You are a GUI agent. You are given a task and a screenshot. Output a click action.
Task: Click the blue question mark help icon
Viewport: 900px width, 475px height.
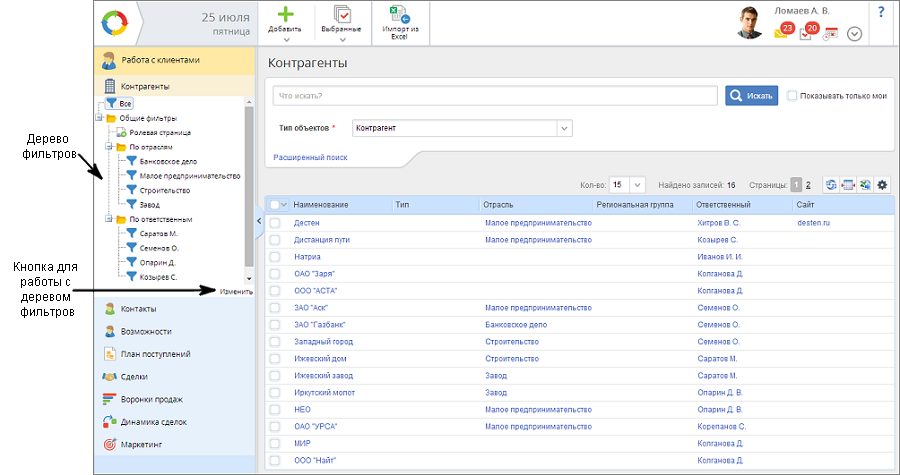pos(881,12)
